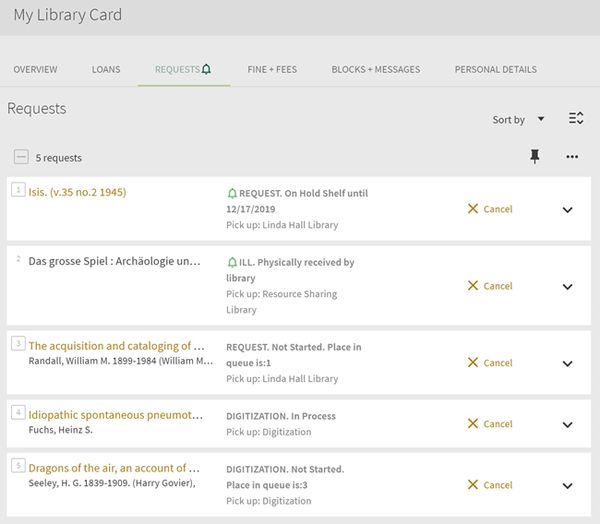Viewport: 600px width, 524px height.
Task: Click the sort order list icon
Action: pos(576,119)
